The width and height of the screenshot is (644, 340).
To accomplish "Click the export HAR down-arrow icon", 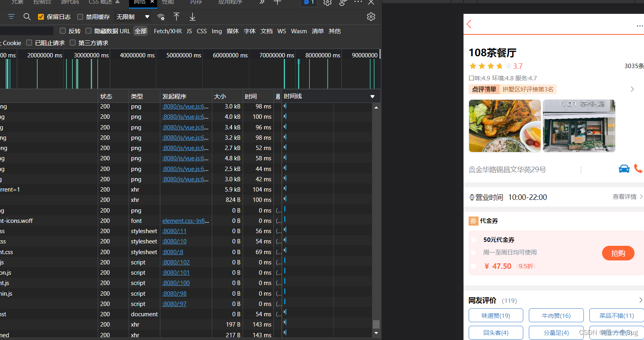I will [192, 17].
